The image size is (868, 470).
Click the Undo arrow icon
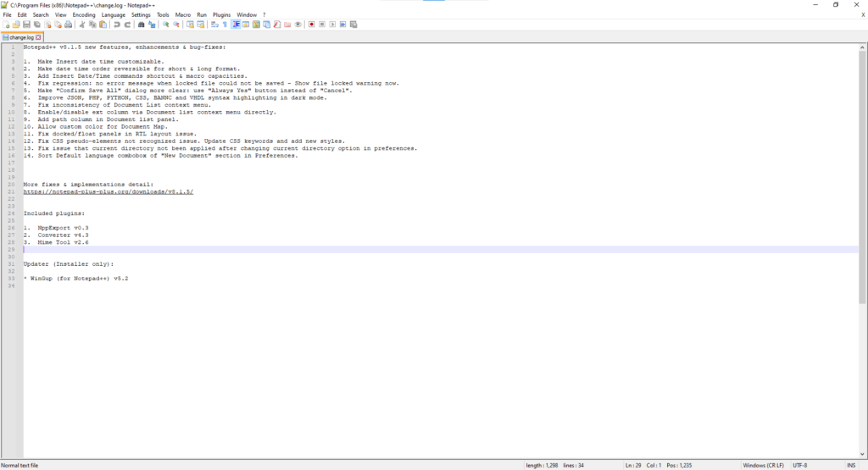(x=117, y=25)
